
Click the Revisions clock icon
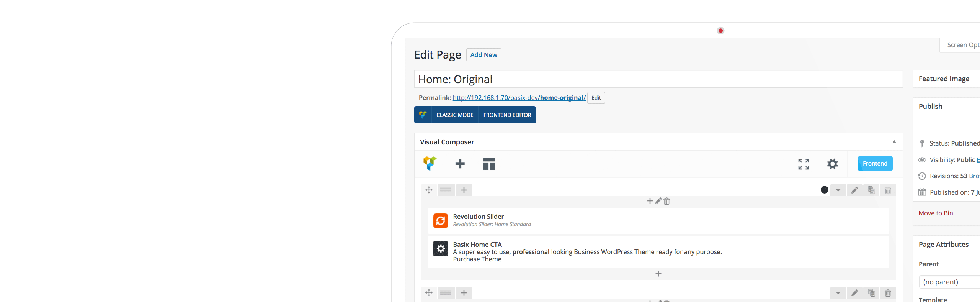click(922, 176)
